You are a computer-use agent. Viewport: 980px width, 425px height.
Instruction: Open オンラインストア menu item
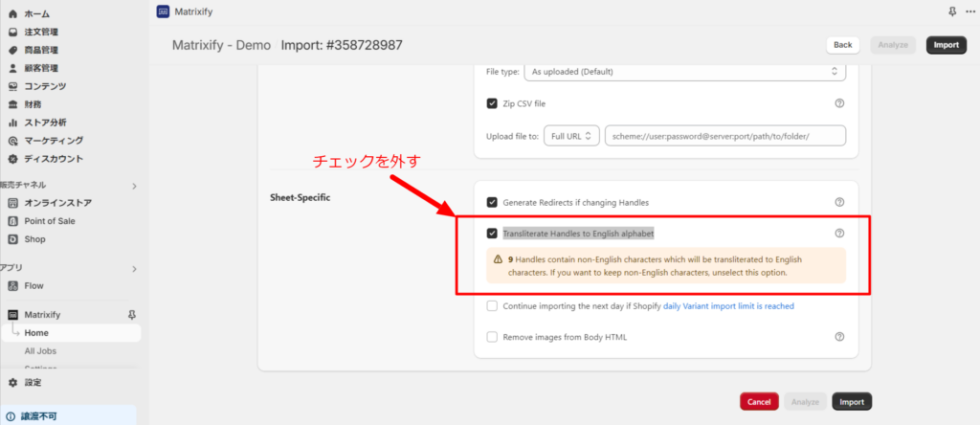[x=58, y=203]
